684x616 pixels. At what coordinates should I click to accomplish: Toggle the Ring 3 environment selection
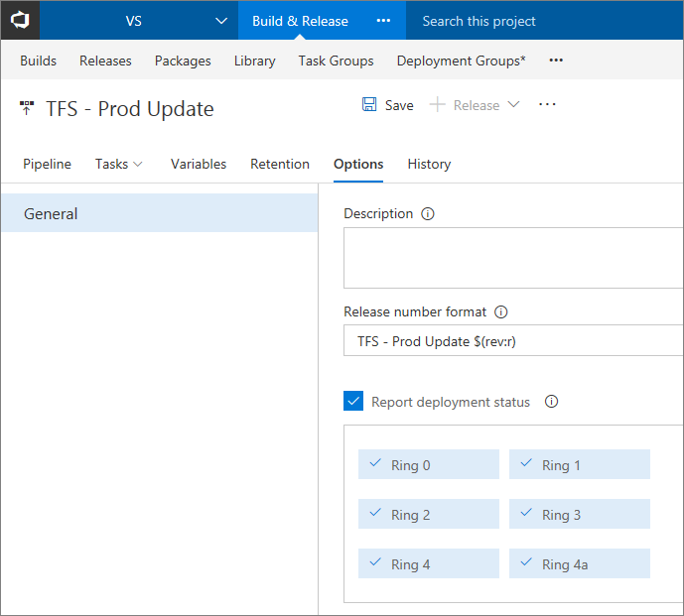click(x=580, y=514)
